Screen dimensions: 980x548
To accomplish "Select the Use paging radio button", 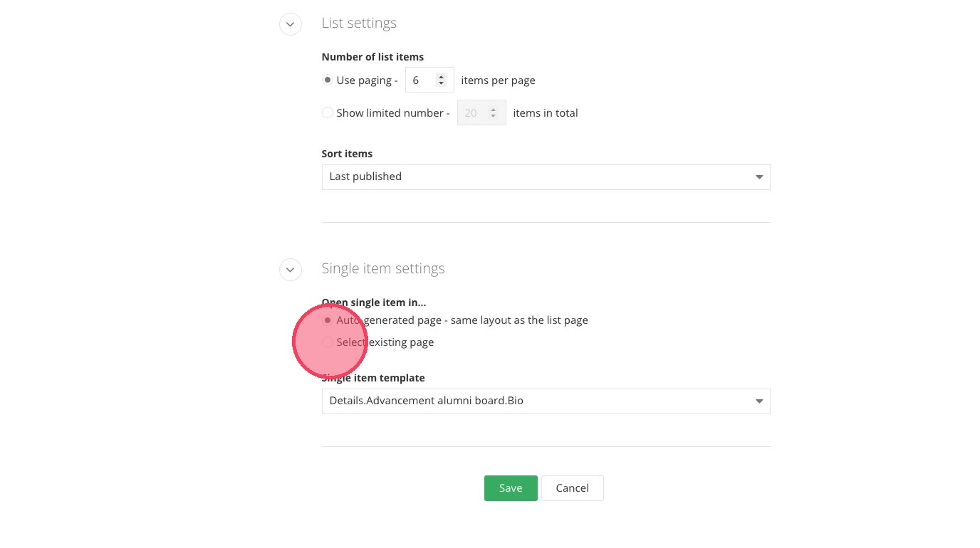I will coord(328,80).
